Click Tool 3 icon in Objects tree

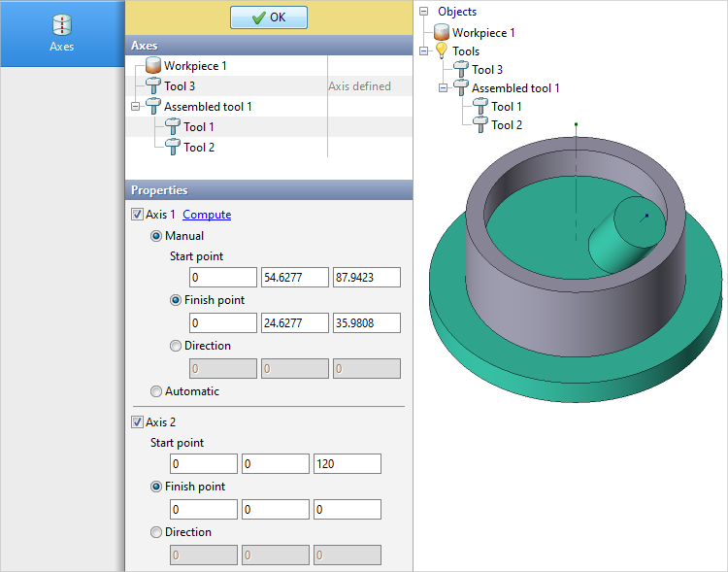(461, 69)
